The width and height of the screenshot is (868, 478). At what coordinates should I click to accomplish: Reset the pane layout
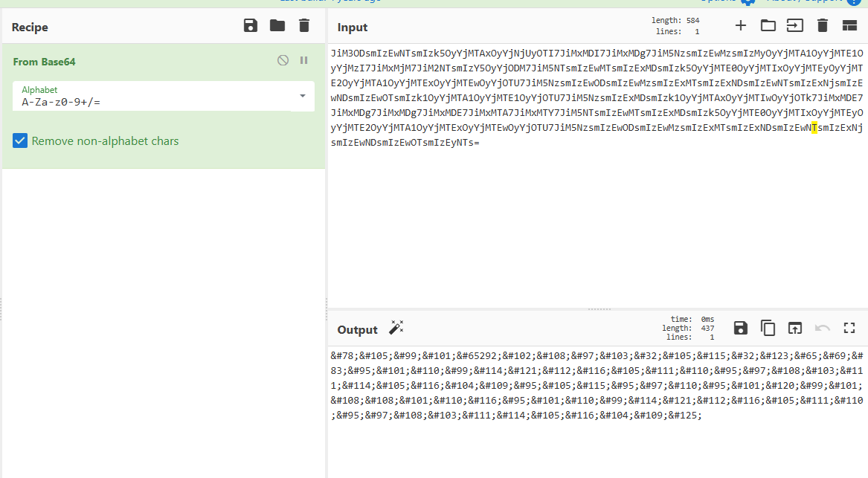click(849, 26)
